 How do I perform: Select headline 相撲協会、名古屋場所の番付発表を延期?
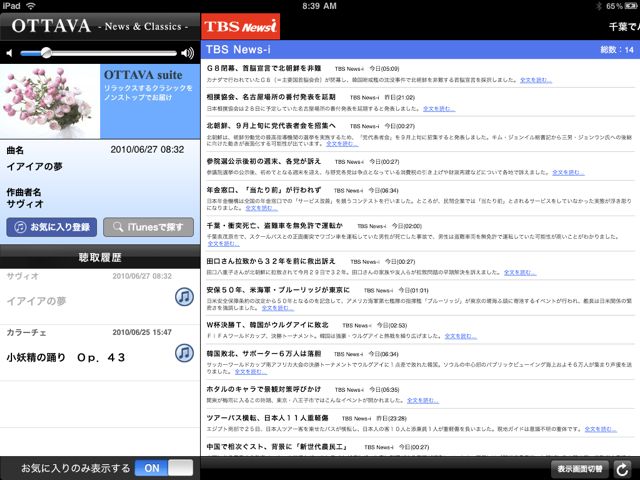pyautogui.click(x=271, y=97)
